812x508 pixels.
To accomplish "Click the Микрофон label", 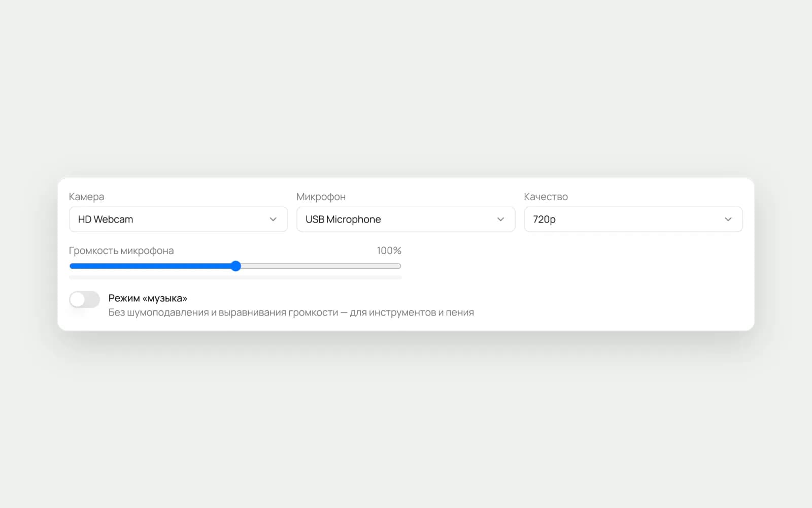I will pos(321,197).
